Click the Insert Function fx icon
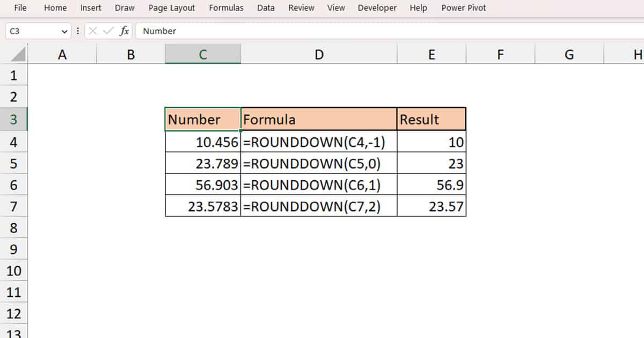This screenshot has width=644, height=338. tap(124, 31)
